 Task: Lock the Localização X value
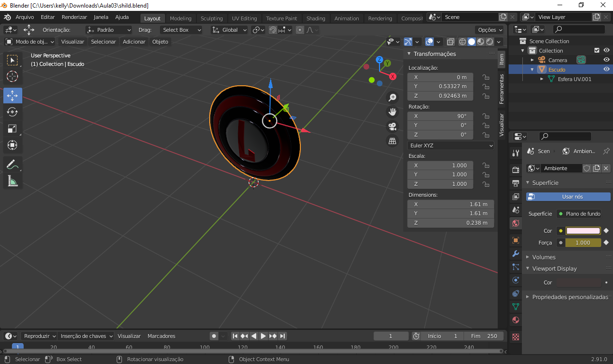(486, 77)
